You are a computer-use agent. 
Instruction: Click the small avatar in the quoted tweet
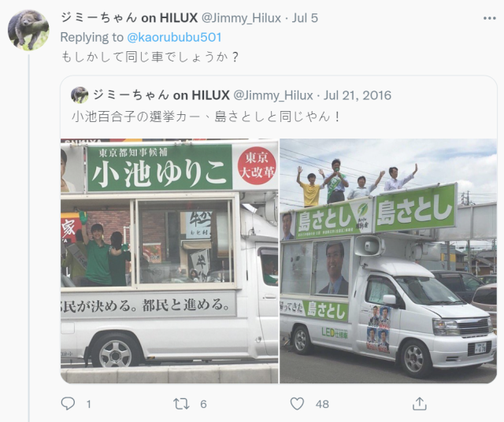pyautogui.click(x=80, y=95)
